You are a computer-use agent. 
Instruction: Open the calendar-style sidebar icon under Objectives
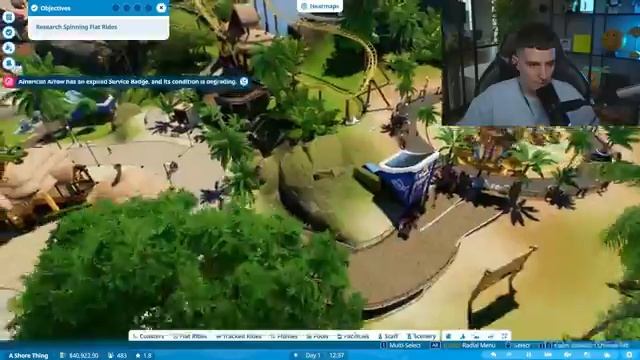(x=9, y=17)
